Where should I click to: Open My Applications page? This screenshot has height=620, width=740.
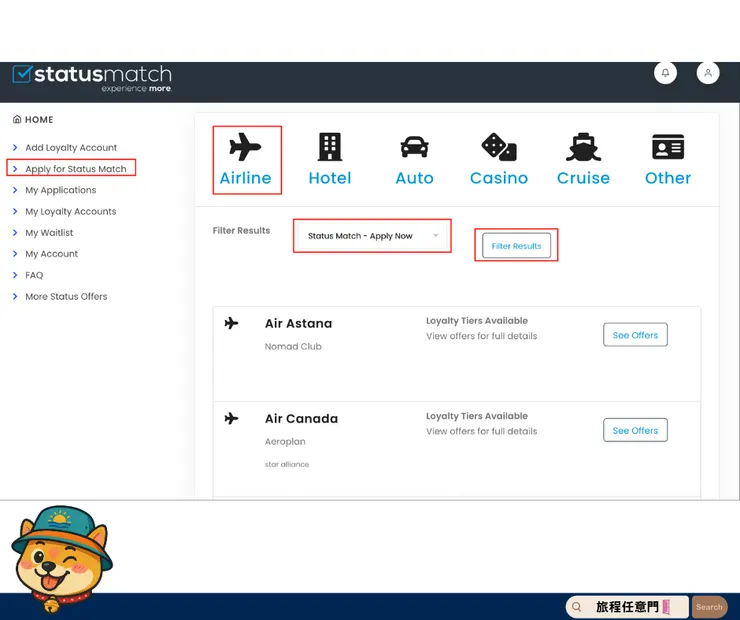click(x=60, y=190)
